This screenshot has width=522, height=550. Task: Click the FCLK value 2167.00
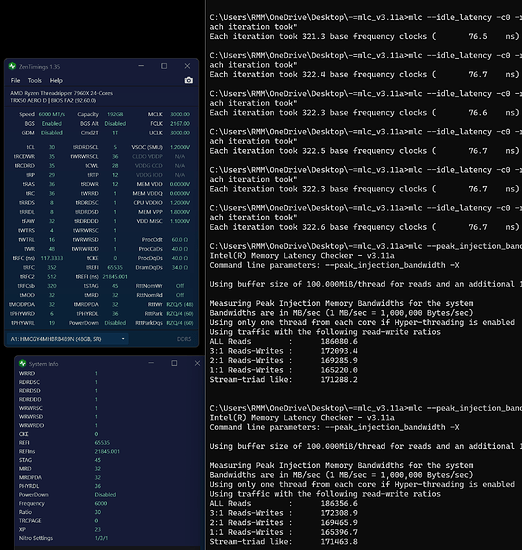click(x=180, y=123)
